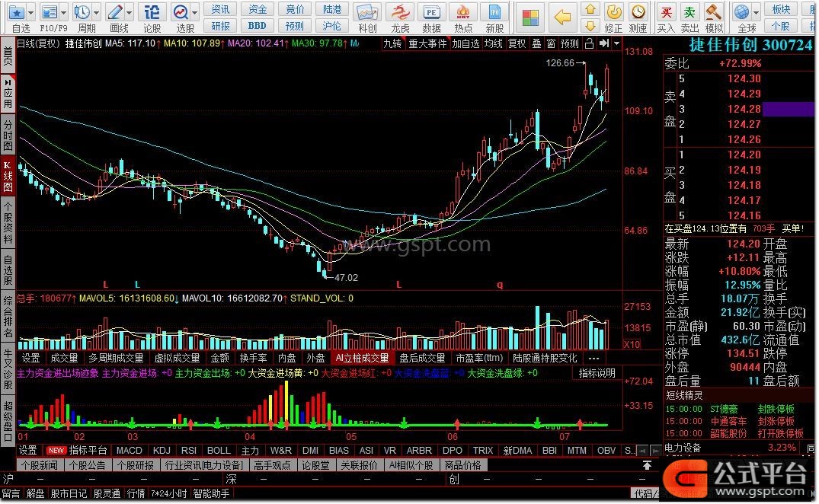Click the 买入 buy icon
Screen dimensions: 819x504
(666, 11)
